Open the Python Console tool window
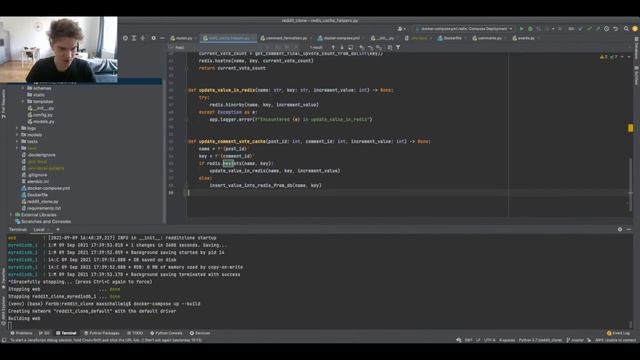 [166, 333]
